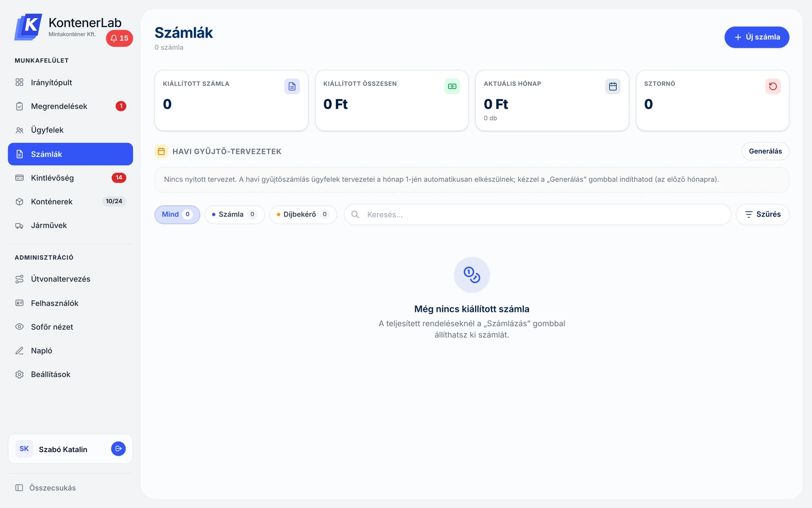Focus the Keresés search field
Viewport: 812px width, 508px height.
click(x=537, y=214)
